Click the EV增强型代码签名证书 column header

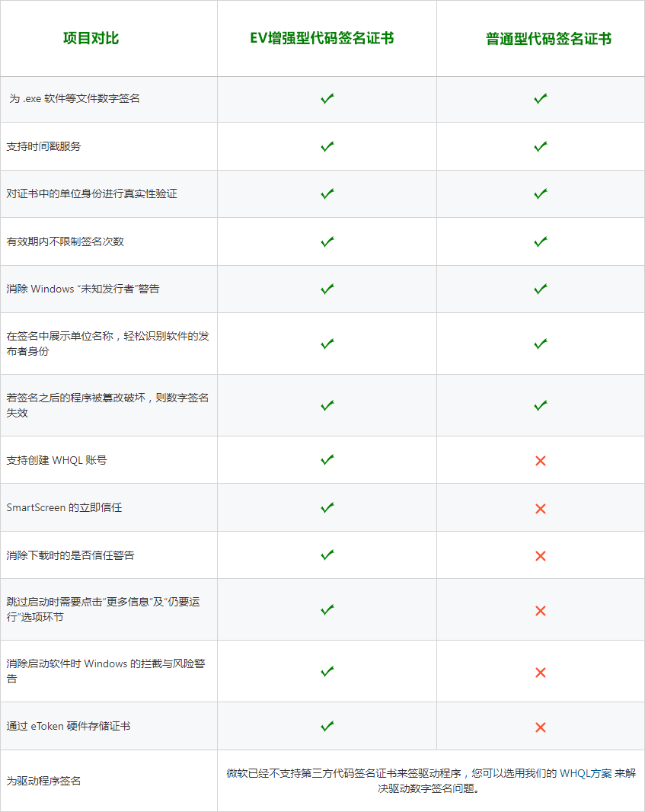(322, 38)
